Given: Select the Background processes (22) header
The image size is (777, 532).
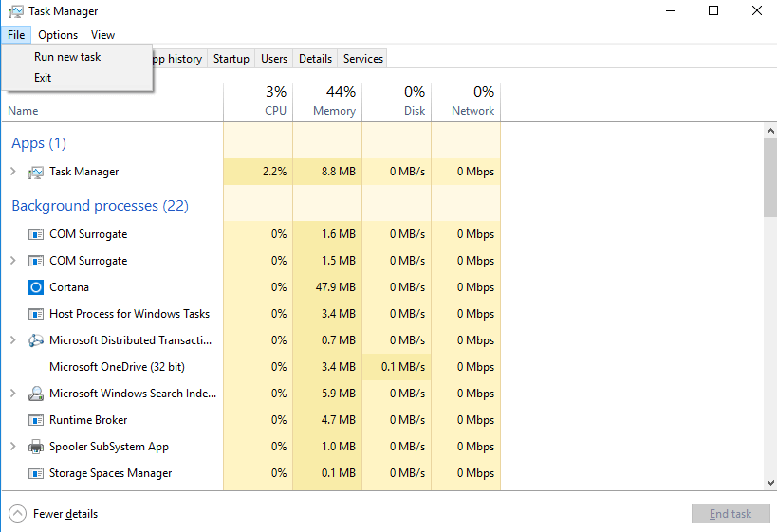Looking at the screenshot, I should 101,206.
